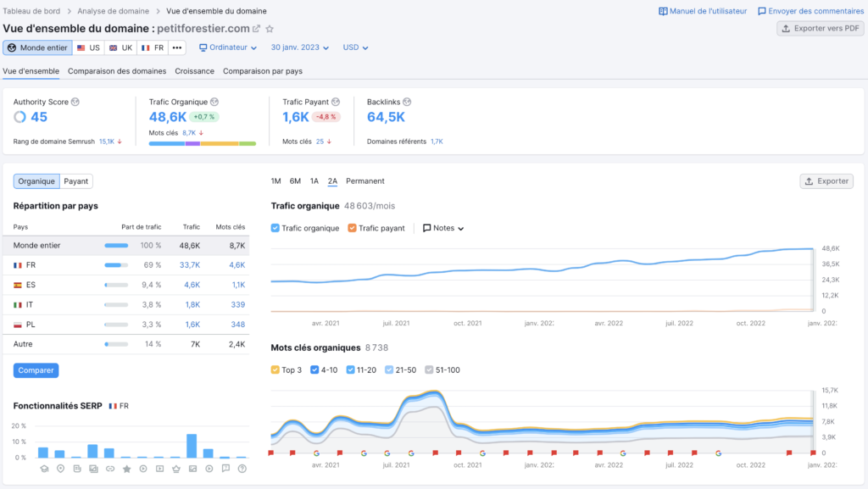The height and width of the screenshot is (489, 868).
Task: Select the 1A time range
Action: (314, 181)
